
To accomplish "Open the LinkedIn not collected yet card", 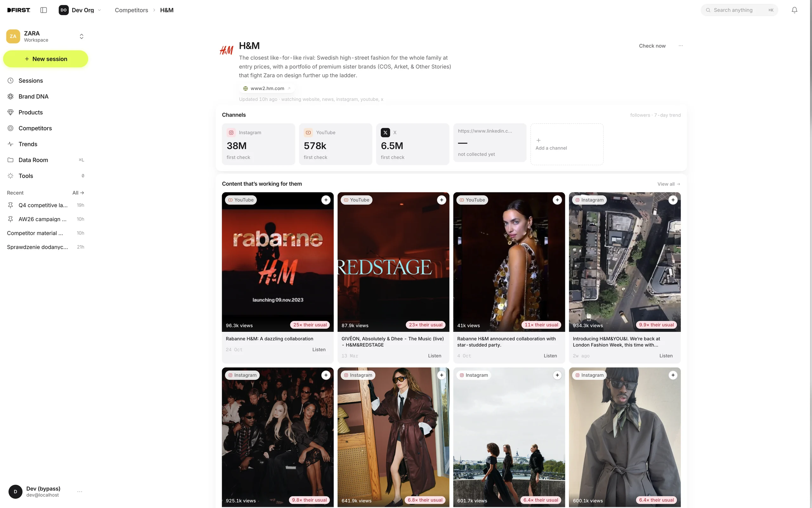I will (x=489, y=143).
